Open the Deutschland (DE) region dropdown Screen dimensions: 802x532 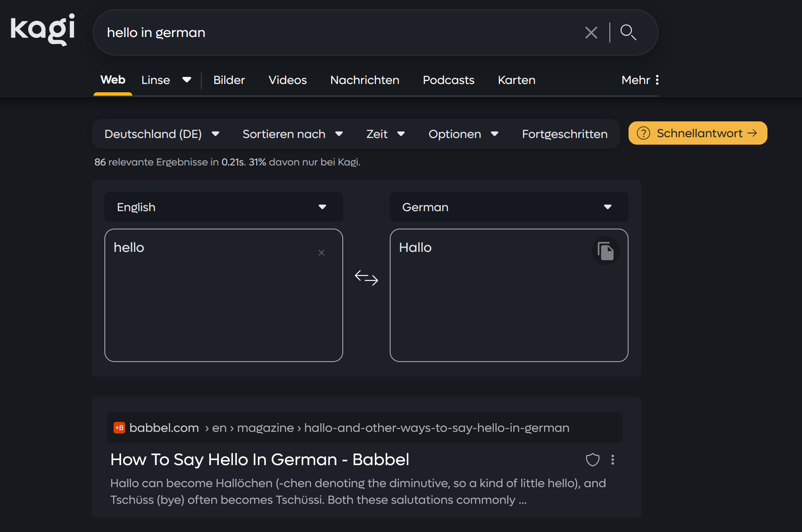click(162, 134)
